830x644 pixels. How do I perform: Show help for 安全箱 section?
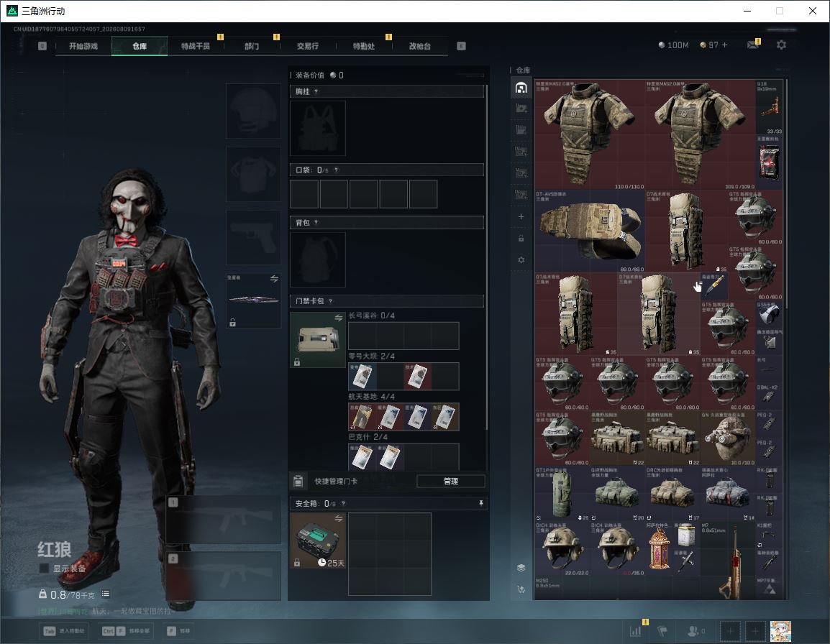[343, 503]
